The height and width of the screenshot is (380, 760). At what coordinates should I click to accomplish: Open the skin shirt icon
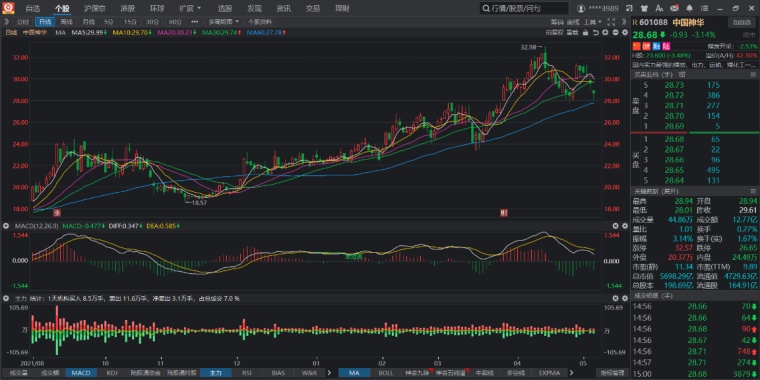click(644, 8)
